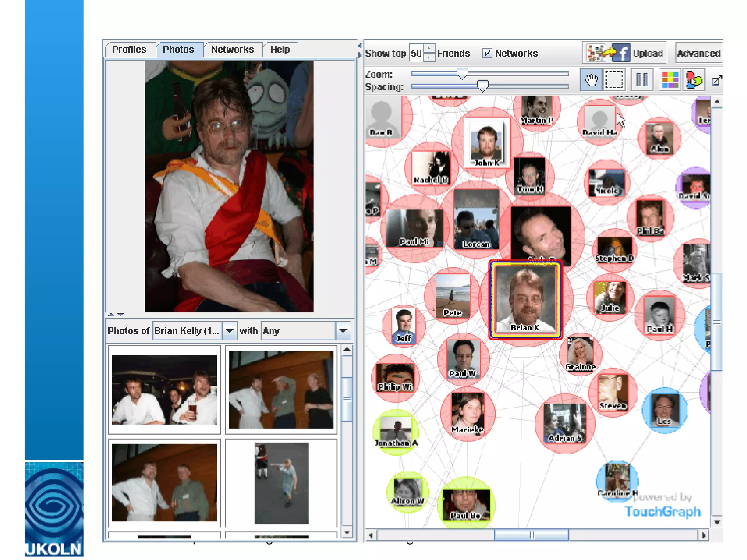This screenshot has height=560, width=747.
Task: Click the Facebook Upload icon button
Action: pos(624,53)
